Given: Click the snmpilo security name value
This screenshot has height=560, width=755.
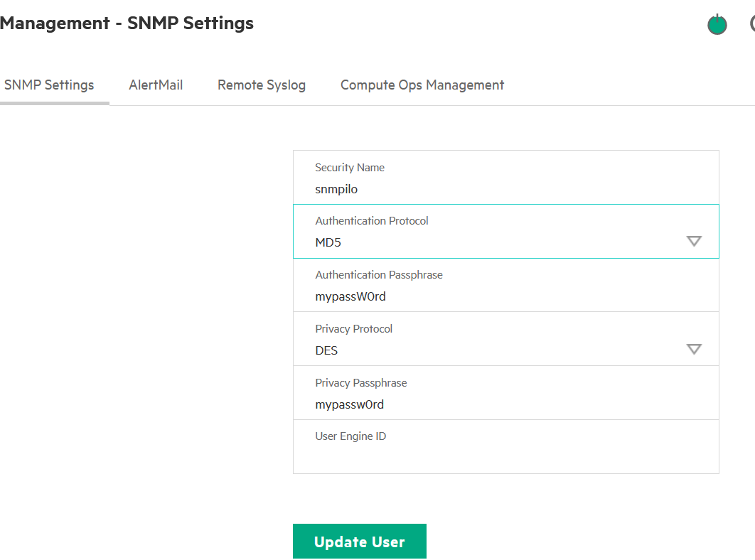Looking at the screenshot, I should [x=336, y=189].
